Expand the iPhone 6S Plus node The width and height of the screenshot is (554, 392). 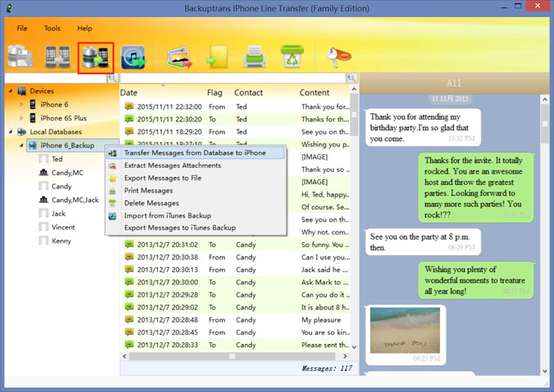click(21, 118)
